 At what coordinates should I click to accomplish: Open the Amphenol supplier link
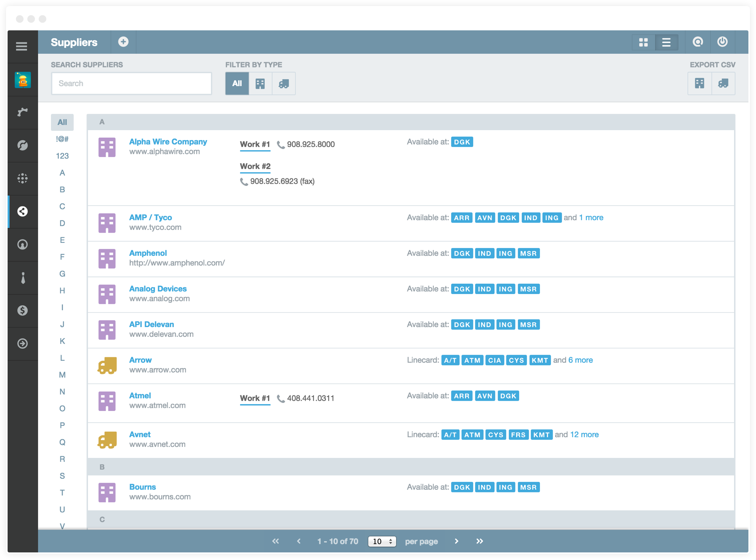(x=148, y=253)
